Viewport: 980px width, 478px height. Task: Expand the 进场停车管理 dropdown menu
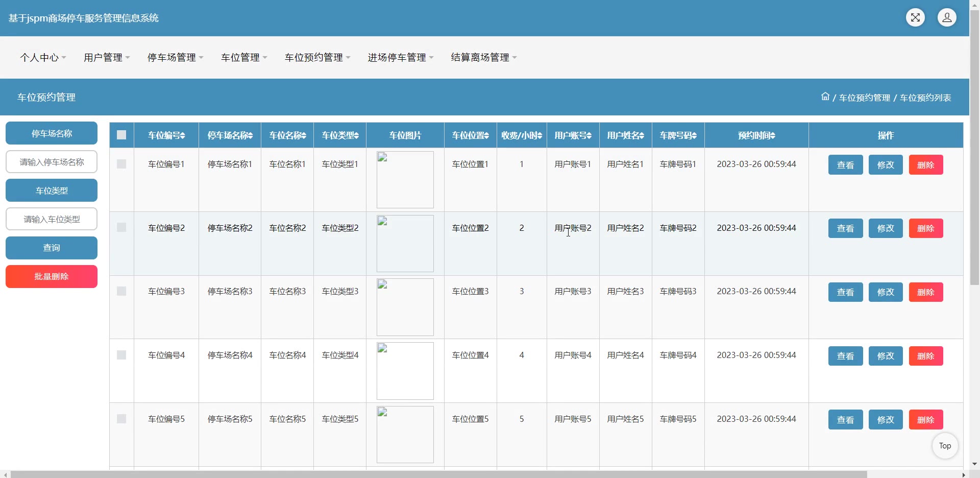pos(401,58)
